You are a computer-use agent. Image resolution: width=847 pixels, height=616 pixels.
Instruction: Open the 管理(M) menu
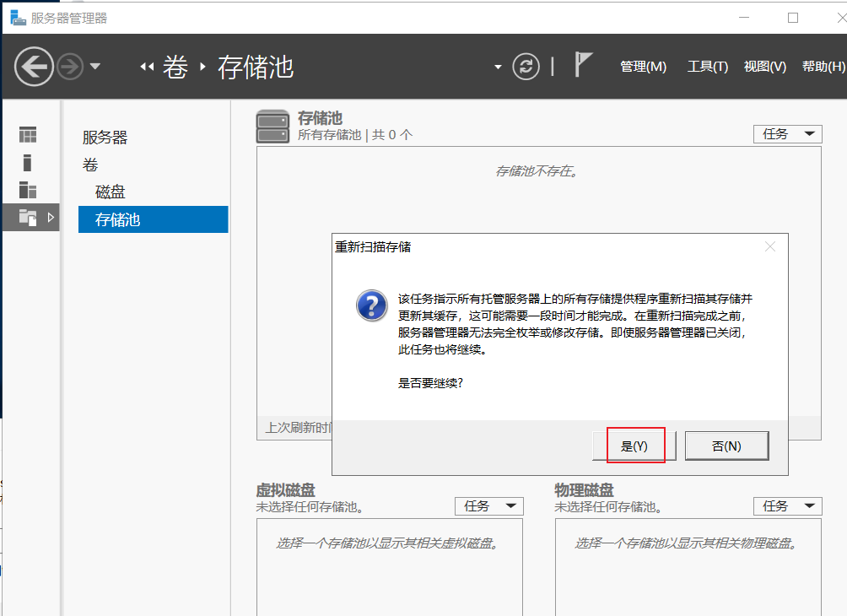(643, 67)
